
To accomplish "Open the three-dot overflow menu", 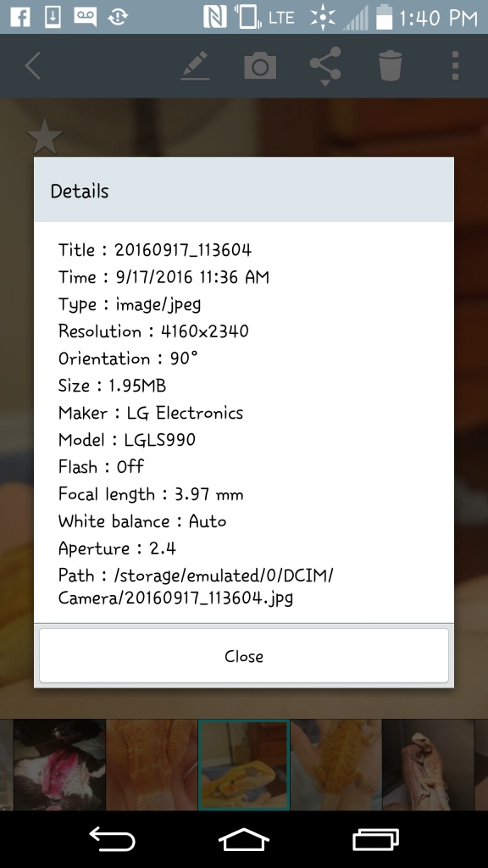I will (x=455, y=66).
